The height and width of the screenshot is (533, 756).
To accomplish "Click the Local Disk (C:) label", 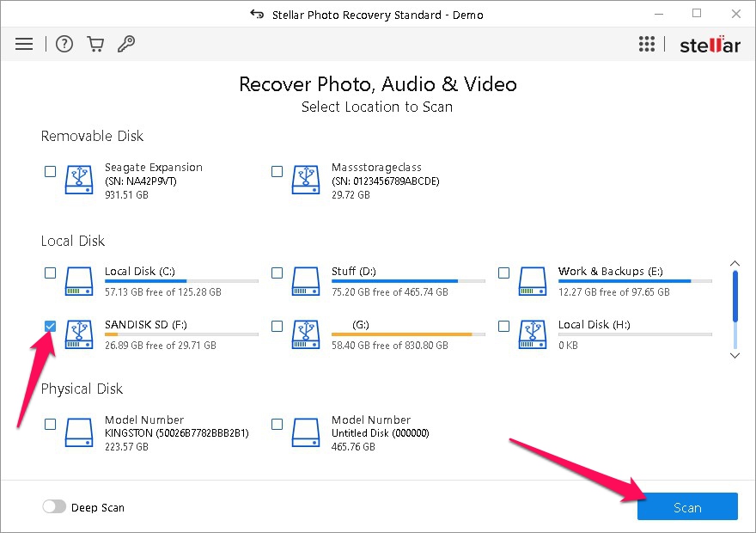I will pos(140,271).
